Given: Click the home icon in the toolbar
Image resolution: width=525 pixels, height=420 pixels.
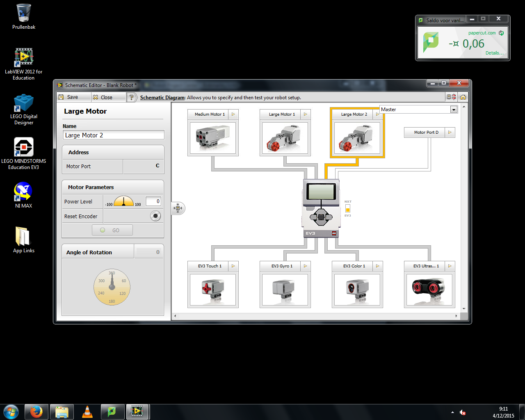Looking at the screenshot, I should [463, 97].
